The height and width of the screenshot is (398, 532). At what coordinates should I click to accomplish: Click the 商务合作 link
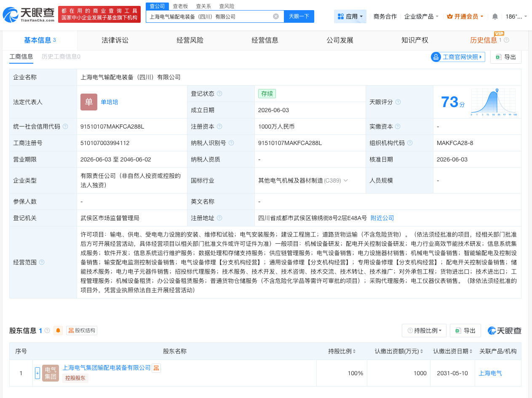tap(385, 16)
